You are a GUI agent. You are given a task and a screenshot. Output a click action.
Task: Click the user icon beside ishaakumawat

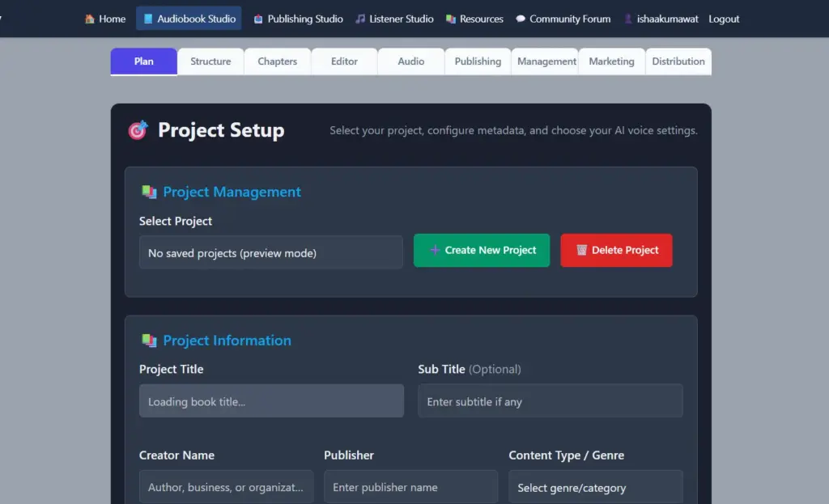(x=627, y=18)
